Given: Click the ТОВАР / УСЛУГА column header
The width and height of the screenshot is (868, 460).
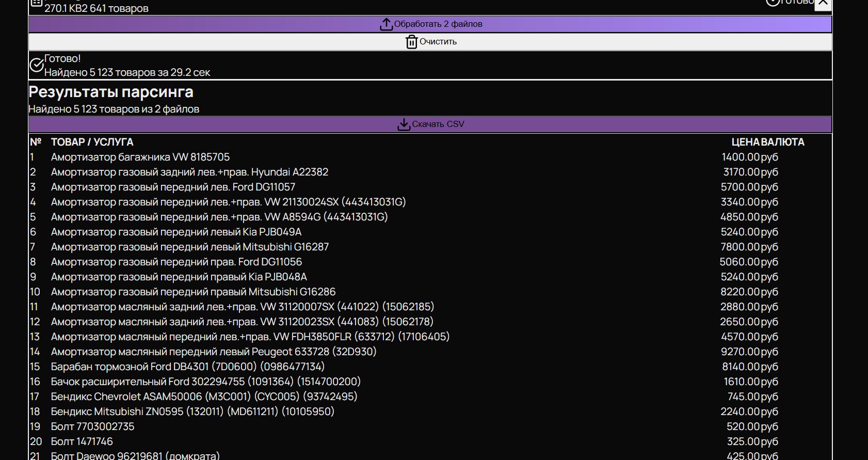Looking at the screenshot, I should coord(92,142).
